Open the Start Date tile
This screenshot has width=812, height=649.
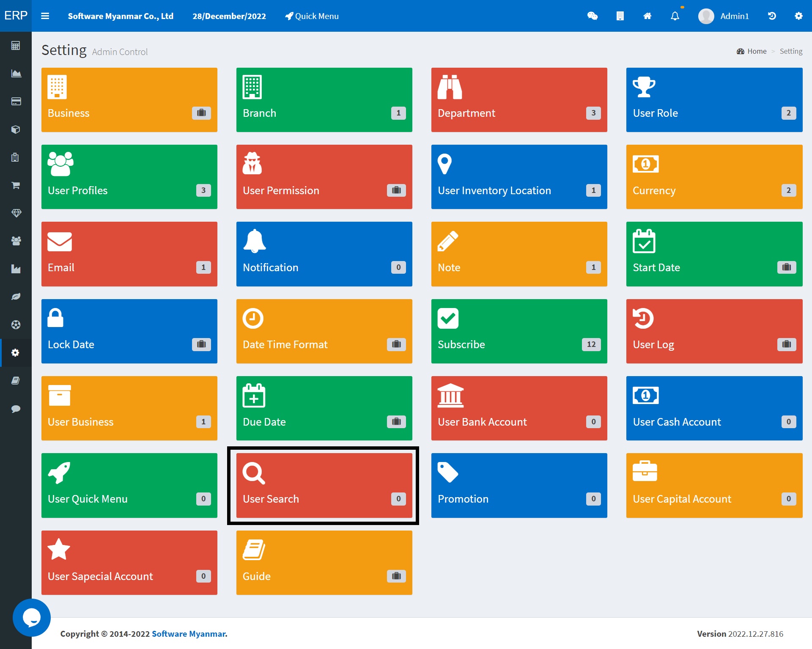click(x=714, y=254)
